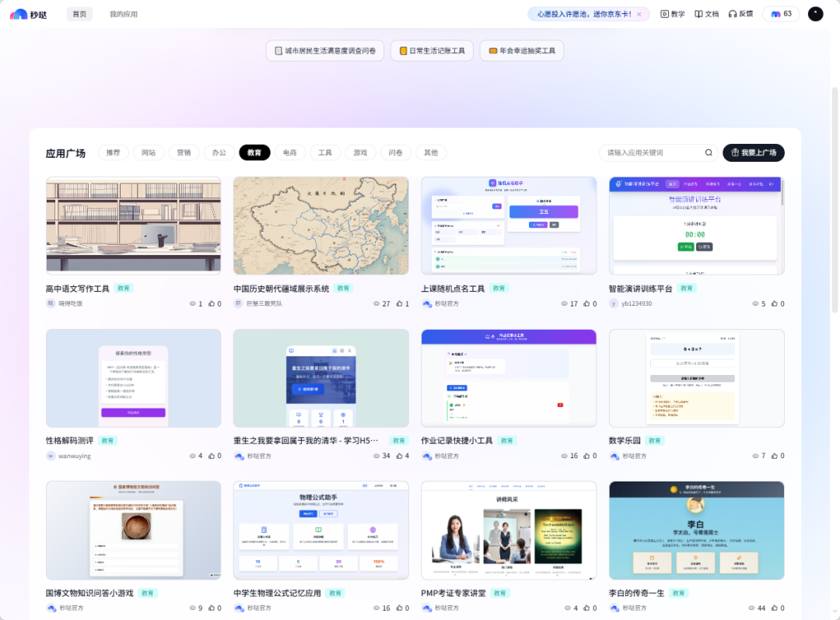840x620 pixels.
Task: Select the 推荐 category filter
Action: tap(114, 152)
